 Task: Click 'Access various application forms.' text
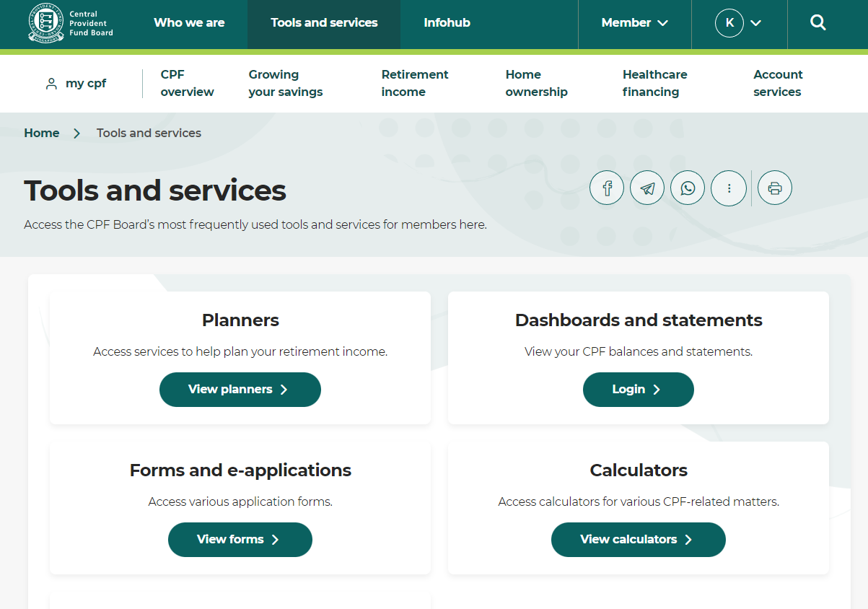point(240,502)
